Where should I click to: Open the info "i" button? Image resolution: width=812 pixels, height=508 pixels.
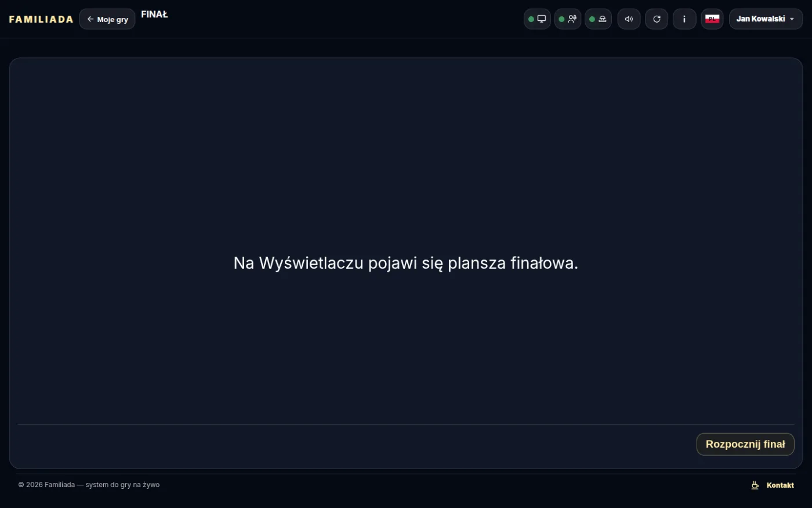(684, 19)
